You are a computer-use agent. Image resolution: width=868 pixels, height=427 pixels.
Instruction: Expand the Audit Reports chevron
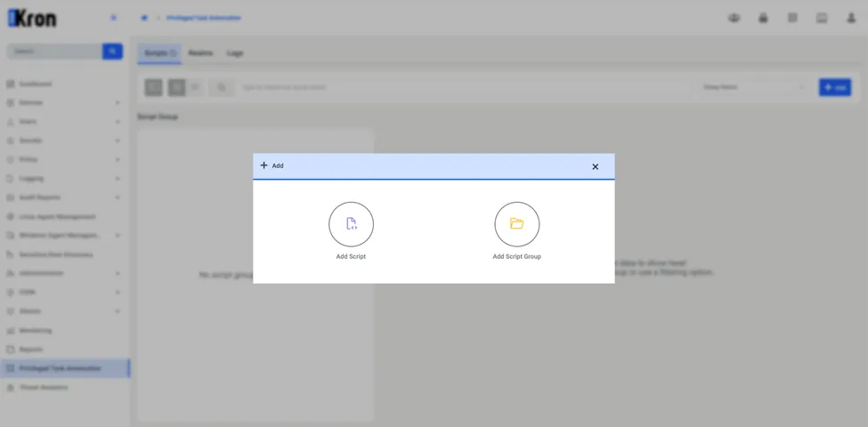[x=118, y=197]
